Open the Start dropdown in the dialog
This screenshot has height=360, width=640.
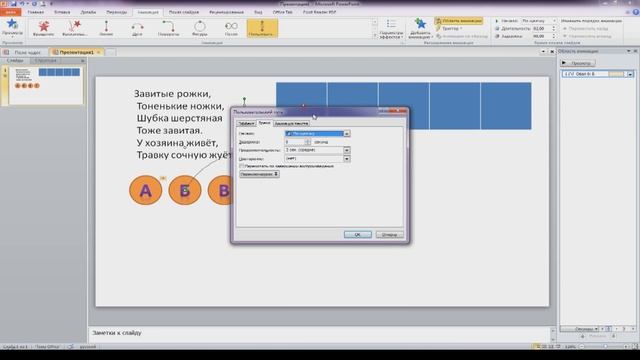coord(347,133)
